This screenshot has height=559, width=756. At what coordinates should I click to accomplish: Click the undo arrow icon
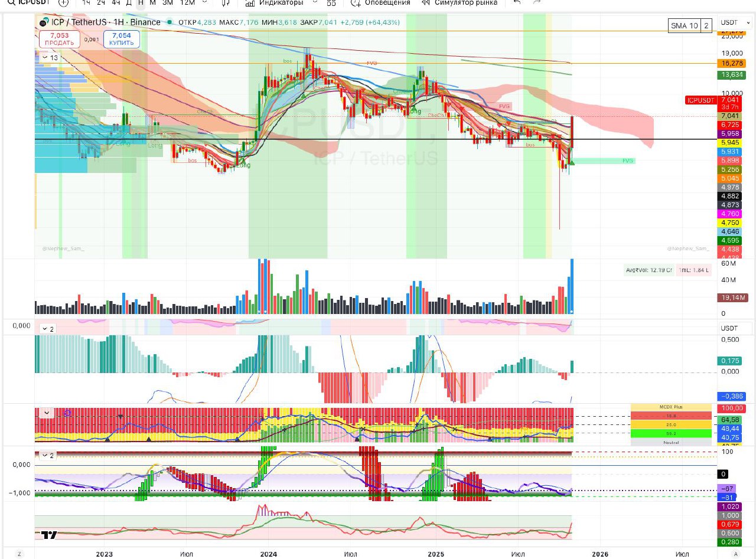517,2
